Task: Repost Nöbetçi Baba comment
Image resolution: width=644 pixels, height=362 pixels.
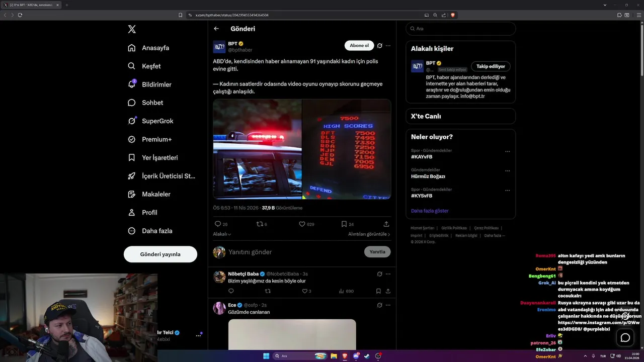Action: pyautogui.click(x=268, y=291)
